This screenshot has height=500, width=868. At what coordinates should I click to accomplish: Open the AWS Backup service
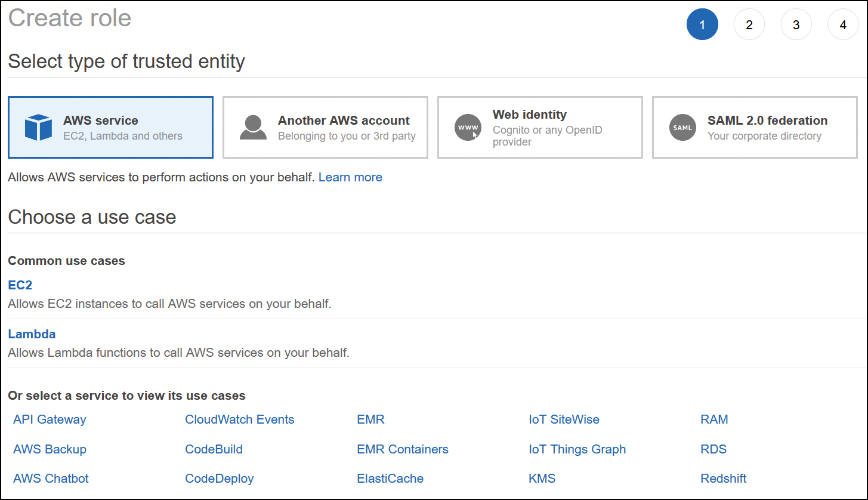[50, 449]
